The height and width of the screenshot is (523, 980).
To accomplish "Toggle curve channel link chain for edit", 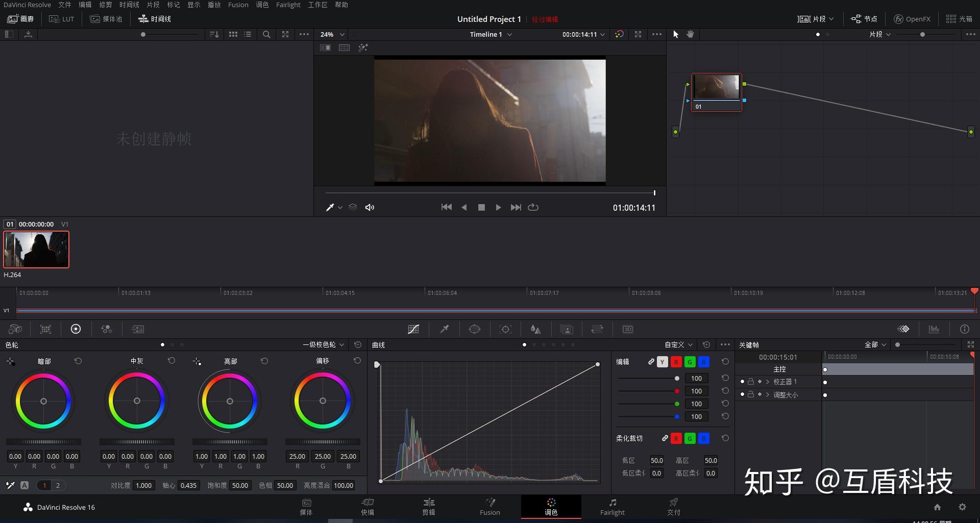I will pos(651,362).
